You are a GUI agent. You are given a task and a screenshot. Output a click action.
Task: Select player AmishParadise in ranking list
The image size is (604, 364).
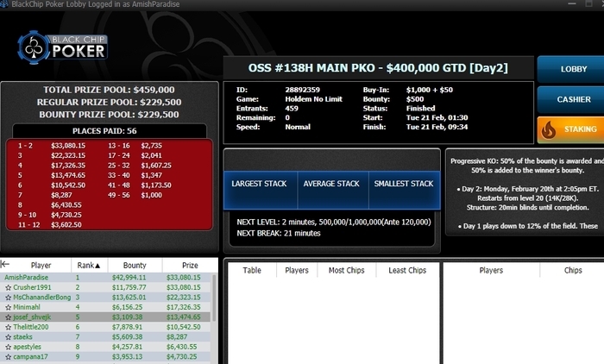26,278
